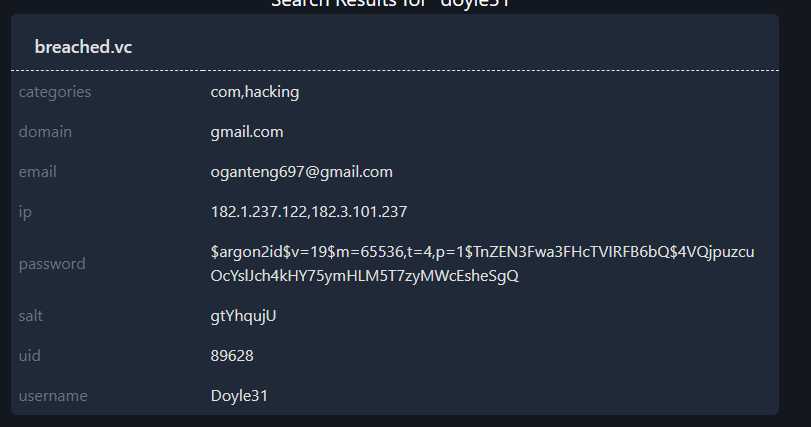Click the 'categories' field label
Viewport: 811px width, 427px height.
(55, 92)
